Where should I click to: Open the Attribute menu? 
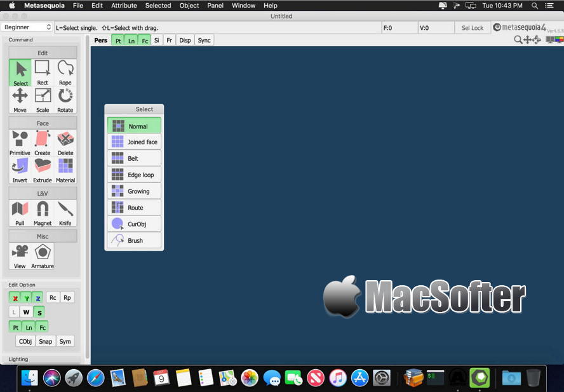click(x=124, y=5)
